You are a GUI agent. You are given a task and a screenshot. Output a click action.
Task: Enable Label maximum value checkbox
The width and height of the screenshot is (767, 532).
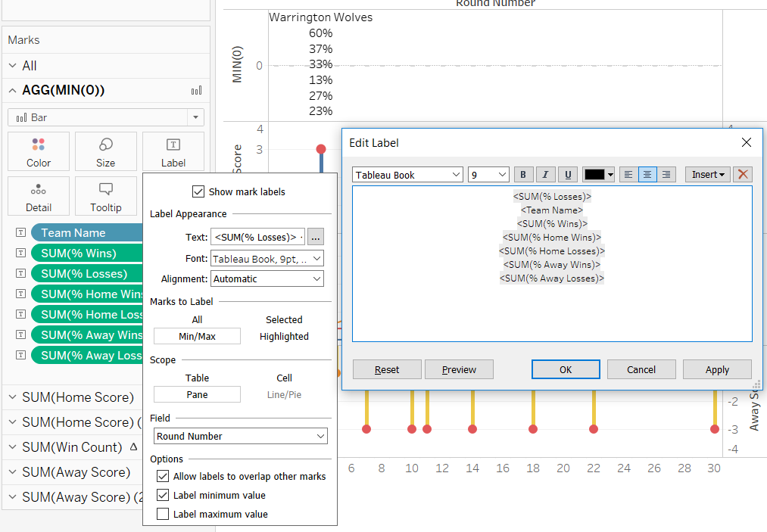click(x=163, y=515)
